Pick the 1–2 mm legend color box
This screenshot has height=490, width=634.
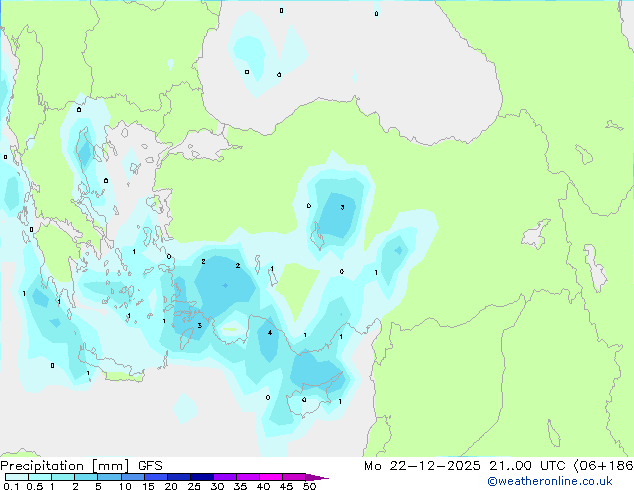tap(63, 477)
